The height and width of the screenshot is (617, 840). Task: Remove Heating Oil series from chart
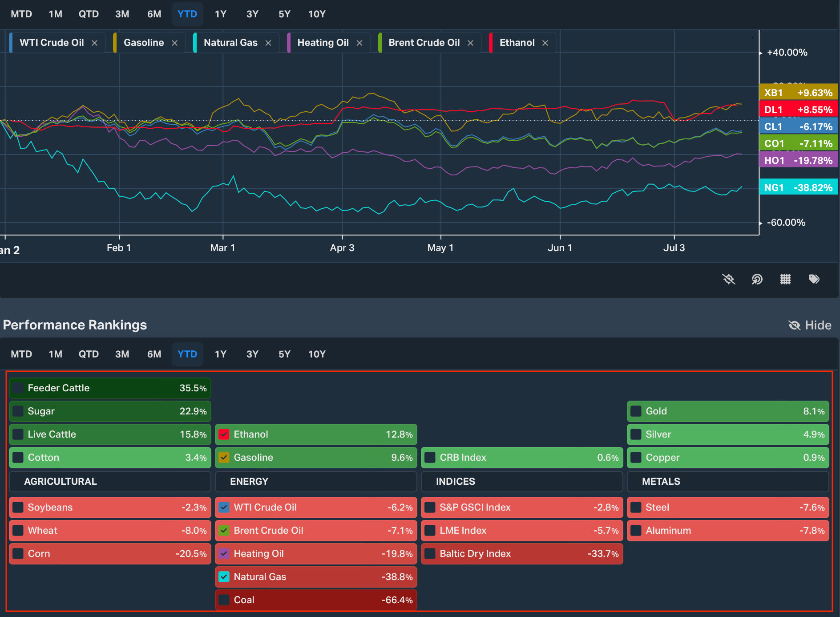pyautogui.click(x=359, y=43)
